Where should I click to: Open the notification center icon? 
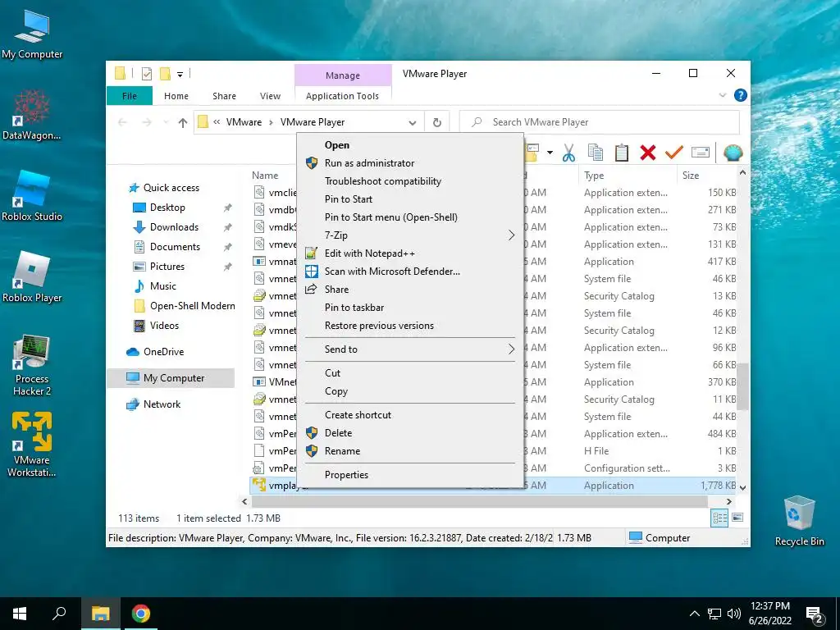click(815, 615)
